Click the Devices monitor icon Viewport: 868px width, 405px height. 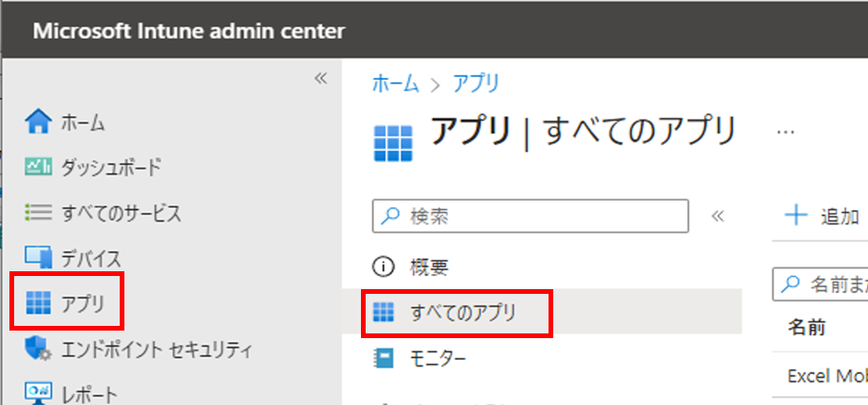(x=39, y=258)
